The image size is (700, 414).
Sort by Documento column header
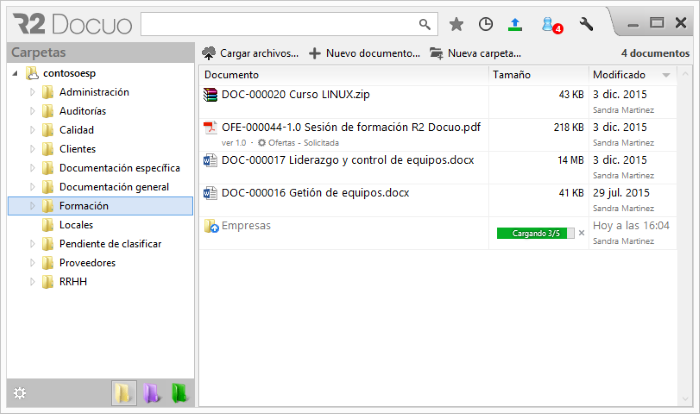coord(344,75)
